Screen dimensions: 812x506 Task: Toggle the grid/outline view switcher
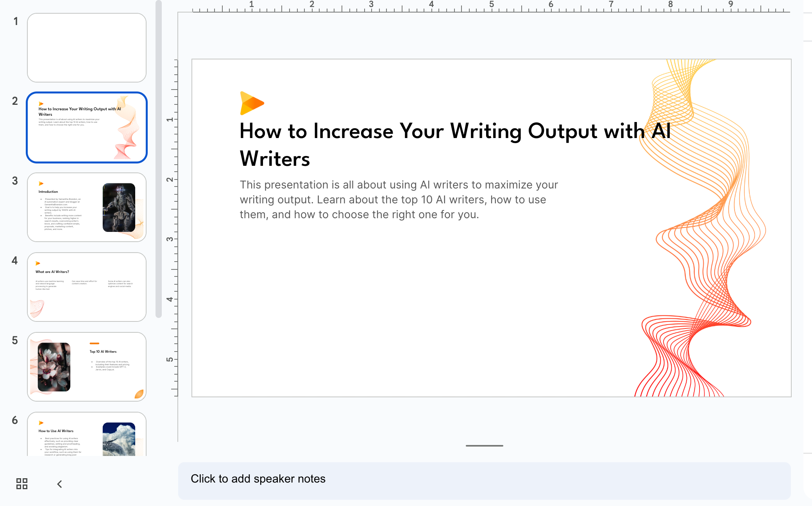click(21, 484)
